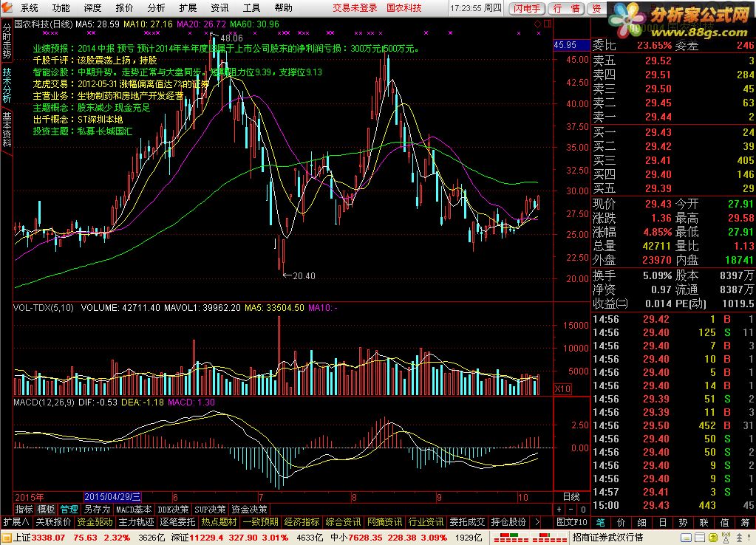Open the 分析 menu
Screen dimensions: 756x545
[156, 7]
